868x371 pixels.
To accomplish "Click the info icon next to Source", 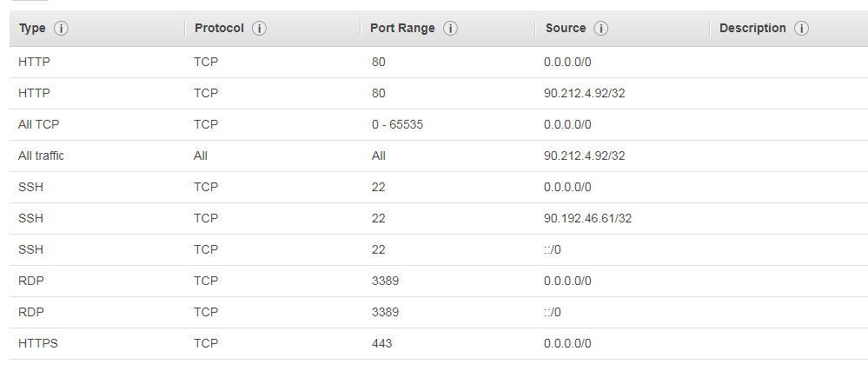I will pyautogui.click(x=600, y=29).
